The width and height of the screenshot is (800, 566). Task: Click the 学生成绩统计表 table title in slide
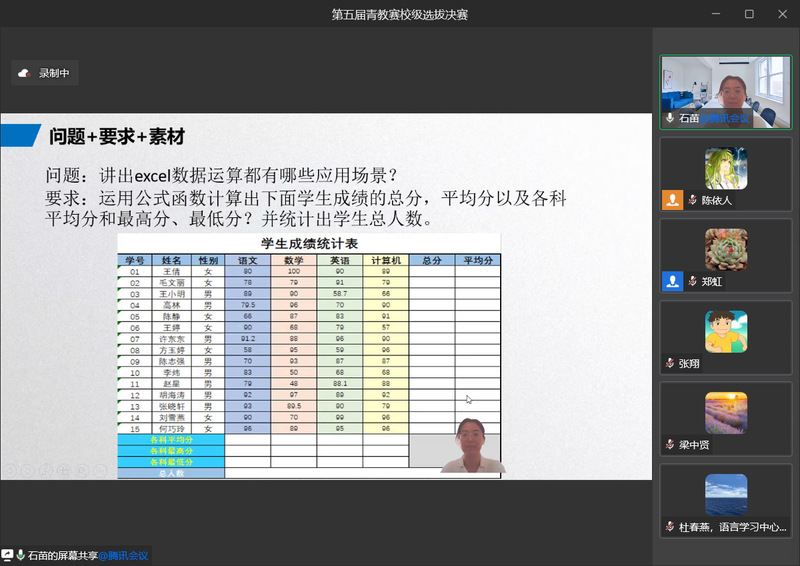coord(309,243)
